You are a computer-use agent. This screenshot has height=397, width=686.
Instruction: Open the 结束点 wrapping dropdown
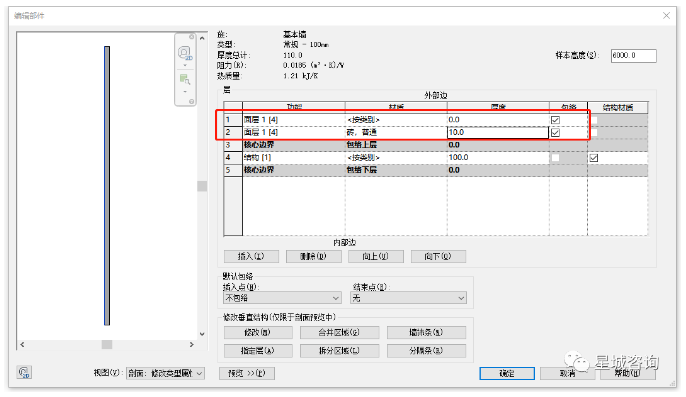point(409,298)
